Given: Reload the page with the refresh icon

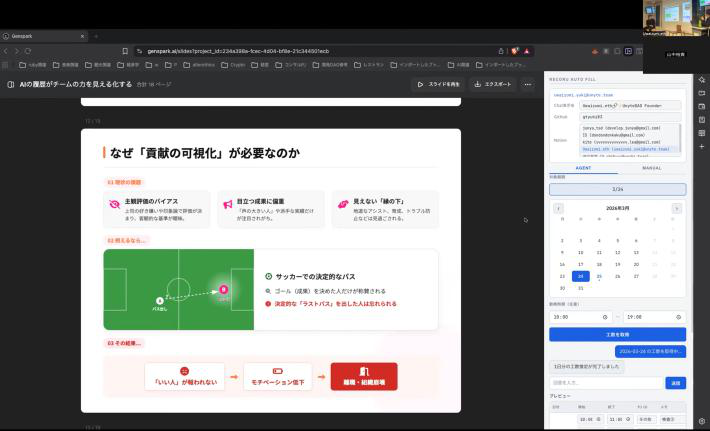Looking at the screenshot, I should pos(28,51).
